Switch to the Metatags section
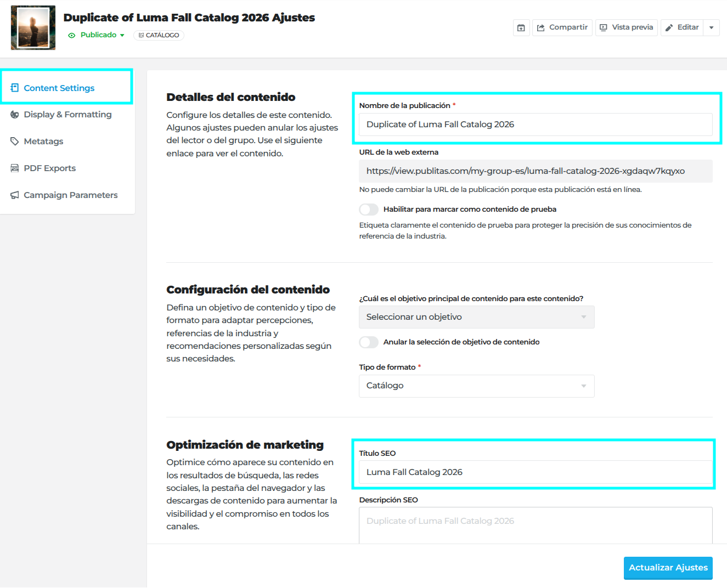 pyautogui.click(x=43, y=142)
